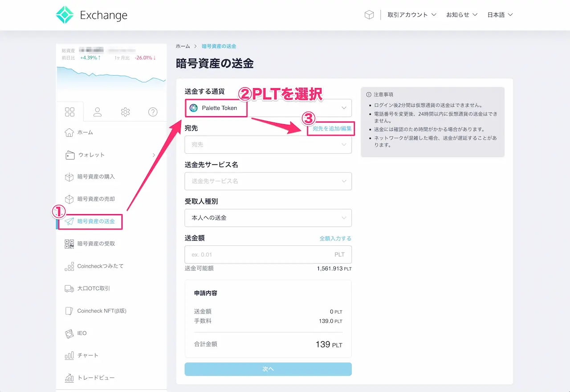Click the Coincheckつみたて blocks icon
Viewport: 570px width, 392px height.
coord(69,266)
